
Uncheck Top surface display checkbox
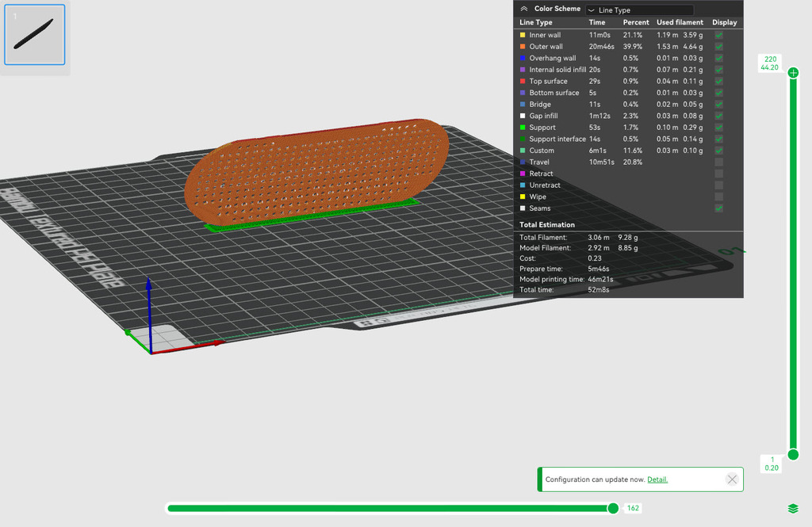point(718,82)
